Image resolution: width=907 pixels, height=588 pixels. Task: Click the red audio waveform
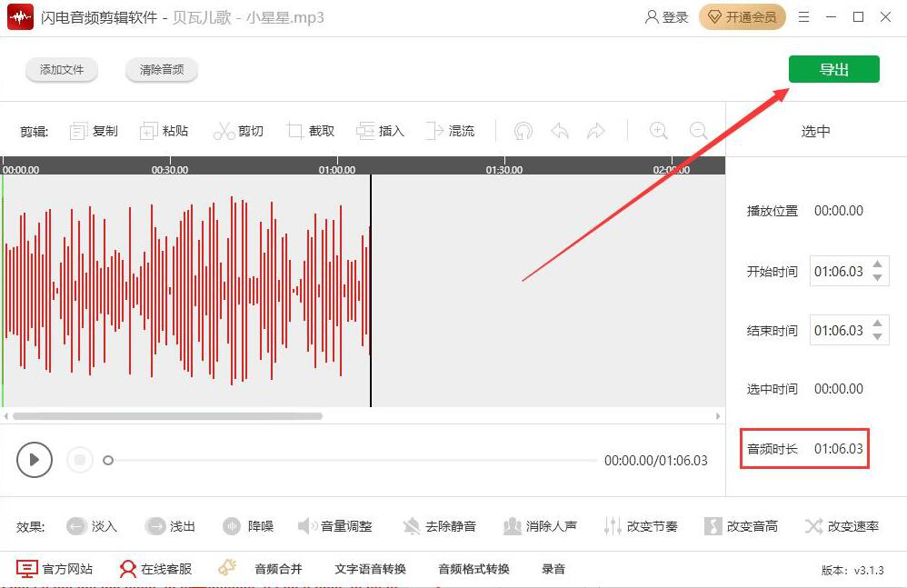point(186,290)
